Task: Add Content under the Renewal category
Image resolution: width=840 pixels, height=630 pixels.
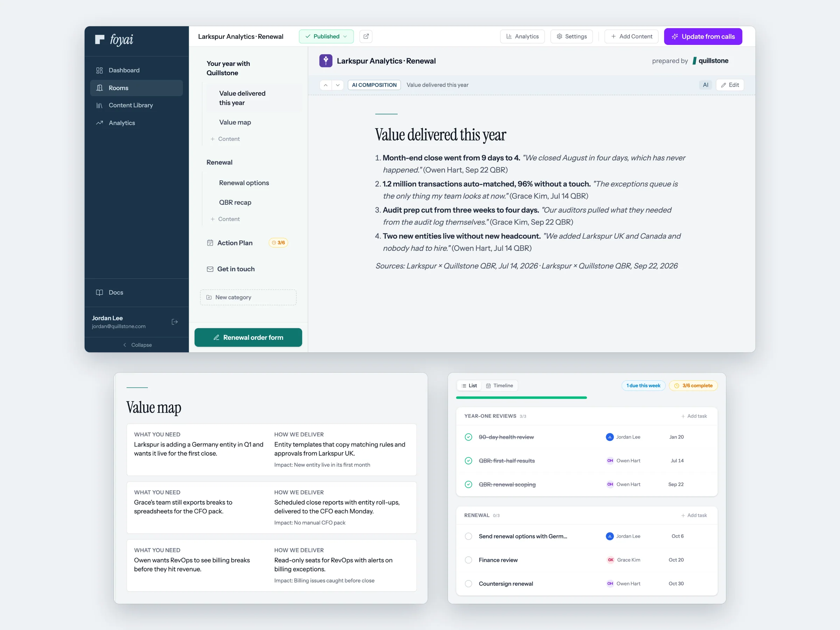Action: [x=225, y=219]
